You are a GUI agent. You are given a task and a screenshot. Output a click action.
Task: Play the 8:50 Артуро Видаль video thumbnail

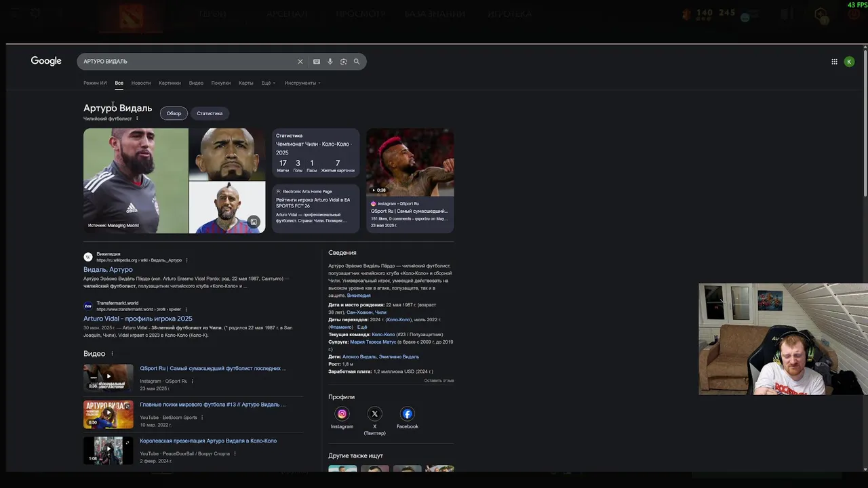108,414
